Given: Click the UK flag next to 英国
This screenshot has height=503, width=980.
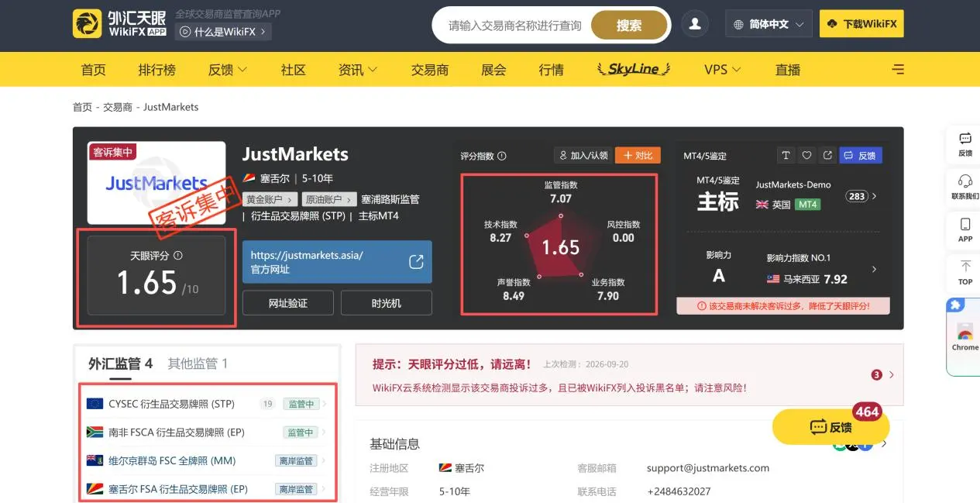Looking at the screenshot, I should [762, 205].
